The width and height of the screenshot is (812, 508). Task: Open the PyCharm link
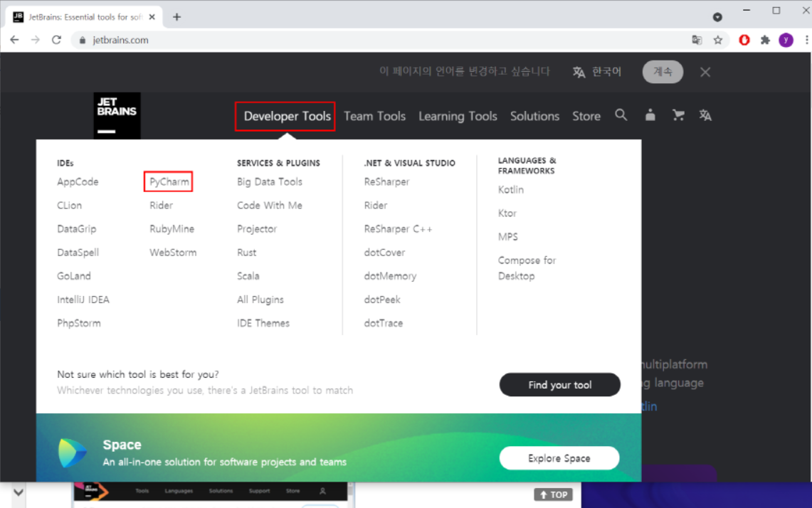point(169,181)
